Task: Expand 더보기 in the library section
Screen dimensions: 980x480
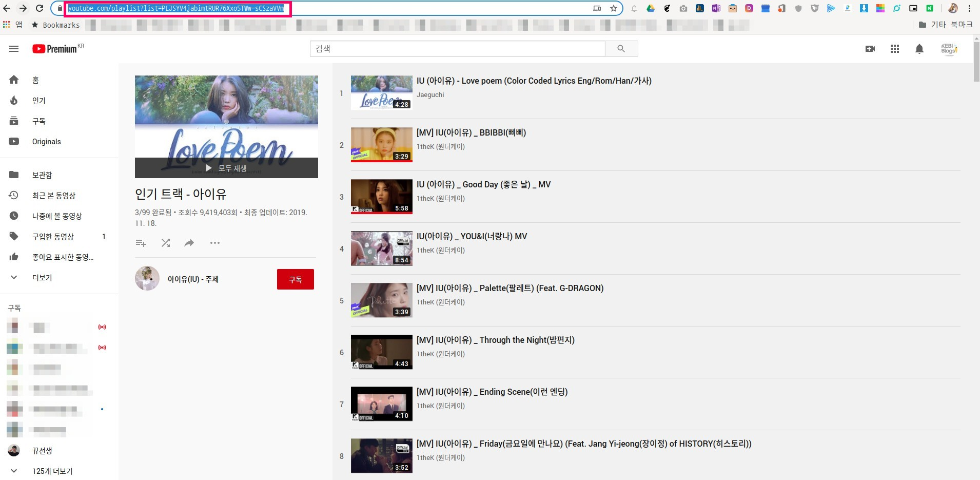Action: (60, 277)
